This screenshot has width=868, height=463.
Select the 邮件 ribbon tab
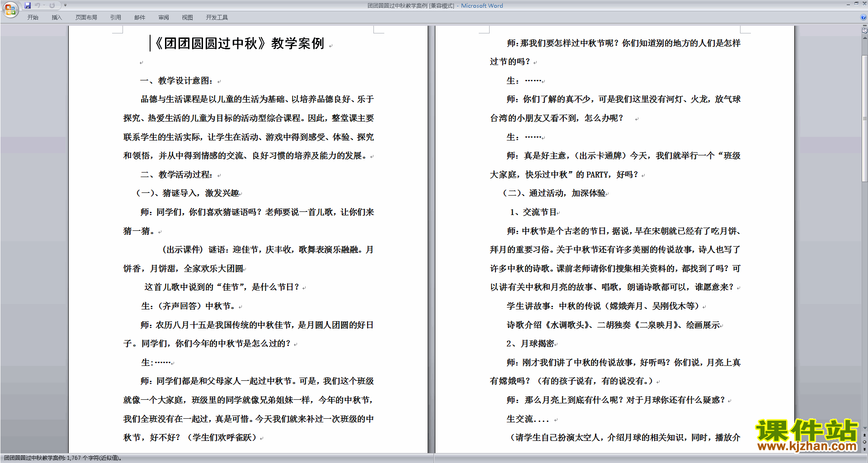coord(140,17)
